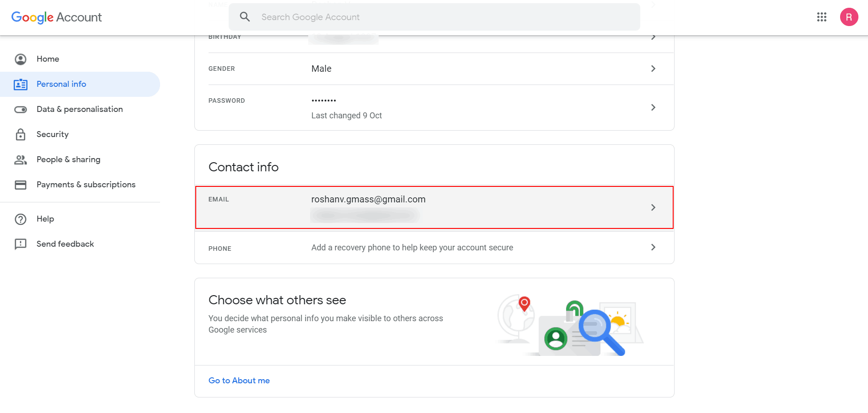Click the magnifier search icon
The width and height of the screenshot is (868, 413).
pos(245,17)
